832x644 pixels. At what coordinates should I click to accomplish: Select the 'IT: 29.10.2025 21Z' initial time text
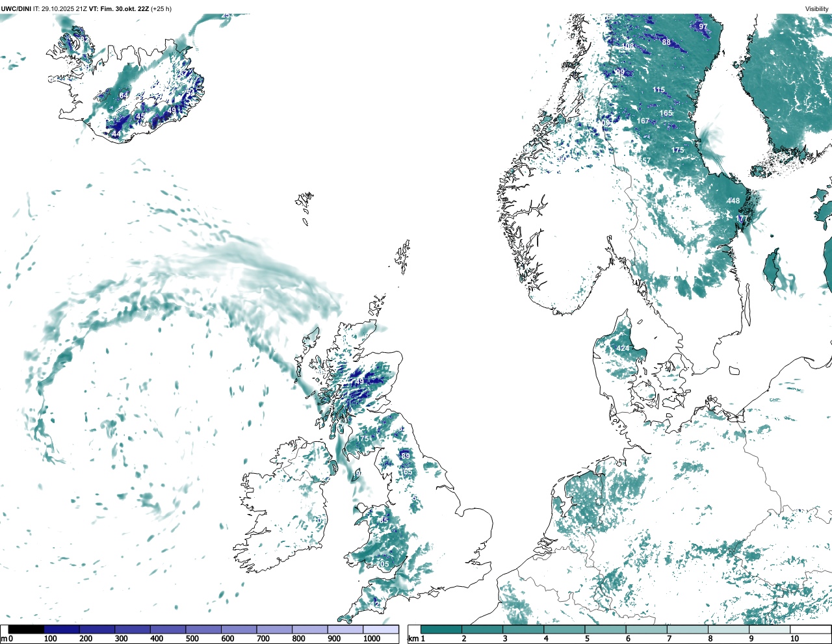60,8
